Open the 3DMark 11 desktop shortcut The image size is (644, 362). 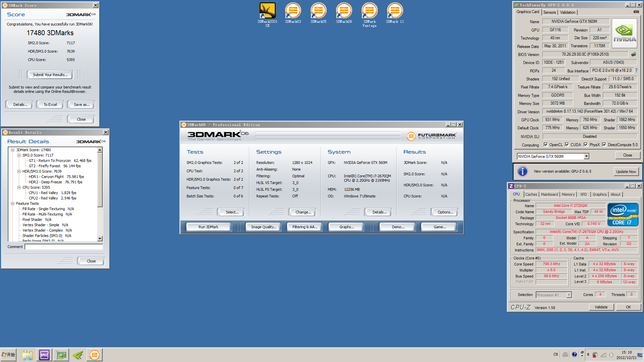pos(395,13)
